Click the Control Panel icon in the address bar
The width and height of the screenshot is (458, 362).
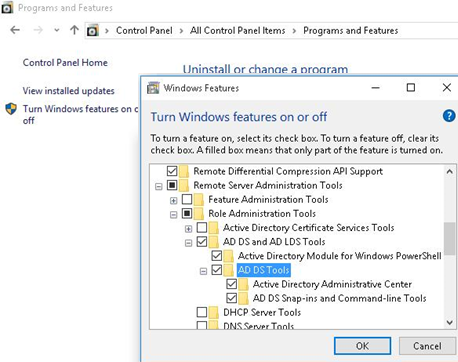[92, 31]
